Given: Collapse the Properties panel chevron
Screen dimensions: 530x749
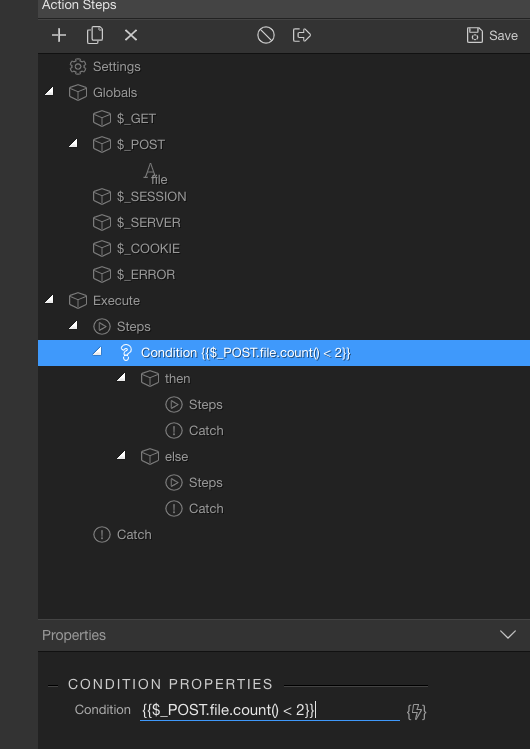Looking at the screenshot, I should [508, 634].
